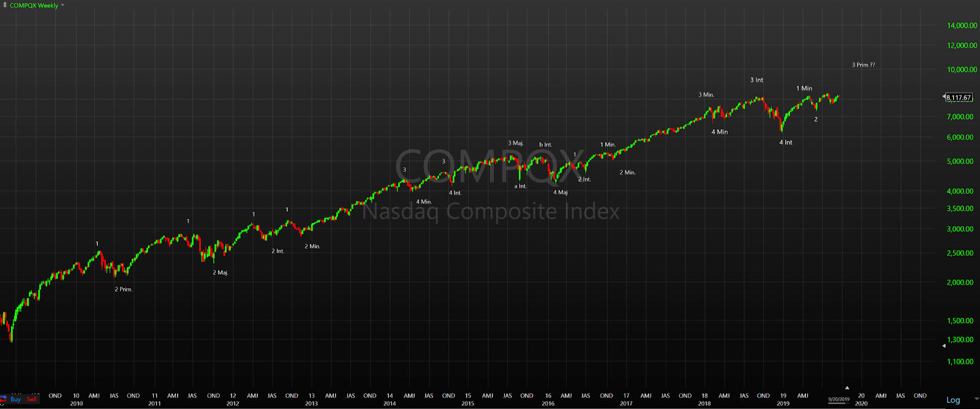Click the 2017 year label on time axis

pyautogui.click(x=626, y=403)
